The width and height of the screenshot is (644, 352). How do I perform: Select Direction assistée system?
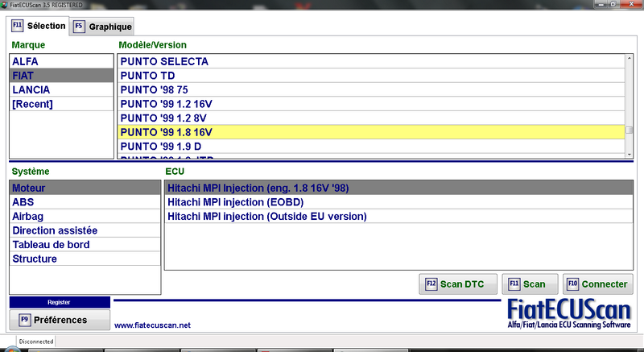point(85,230)
